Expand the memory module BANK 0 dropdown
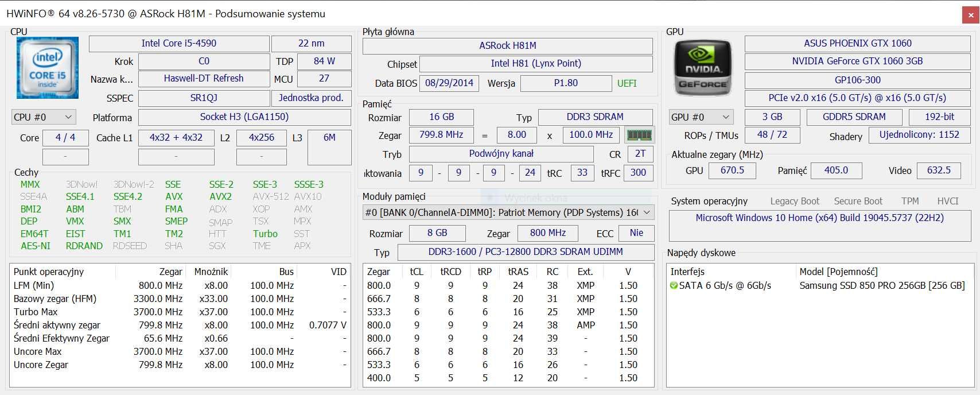The image size is (980, 395). (x=508, y=212)
